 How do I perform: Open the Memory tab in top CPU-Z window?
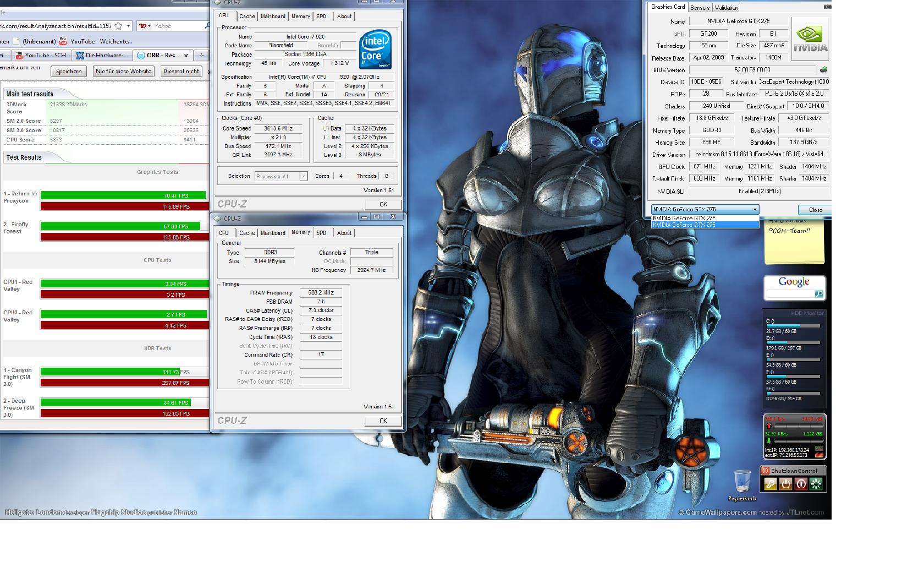coord(300,17)
